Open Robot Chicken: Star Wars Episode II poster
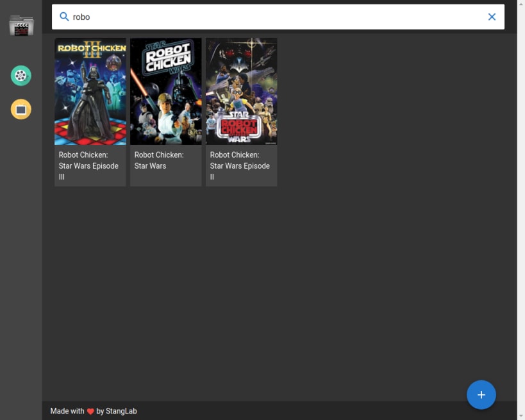Viewport: 525px width, 420px height. click(x=242, y=92)
